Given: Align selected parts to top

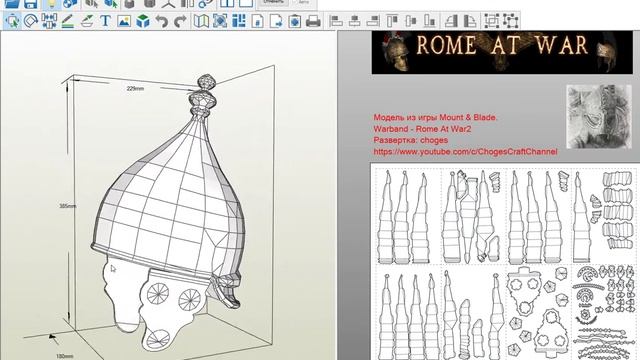Looking at the screenshot, I should click(x=392, y=21).
